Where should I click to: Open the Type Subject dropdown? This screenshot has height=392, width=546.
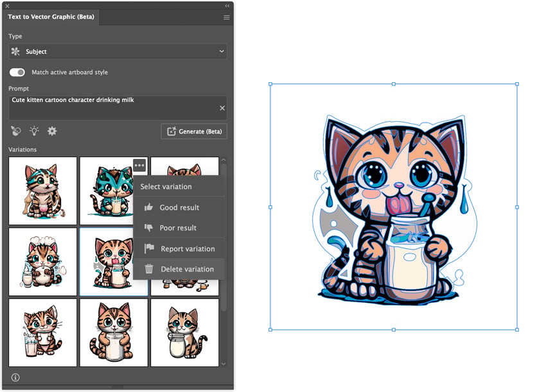tap(118, 51)
